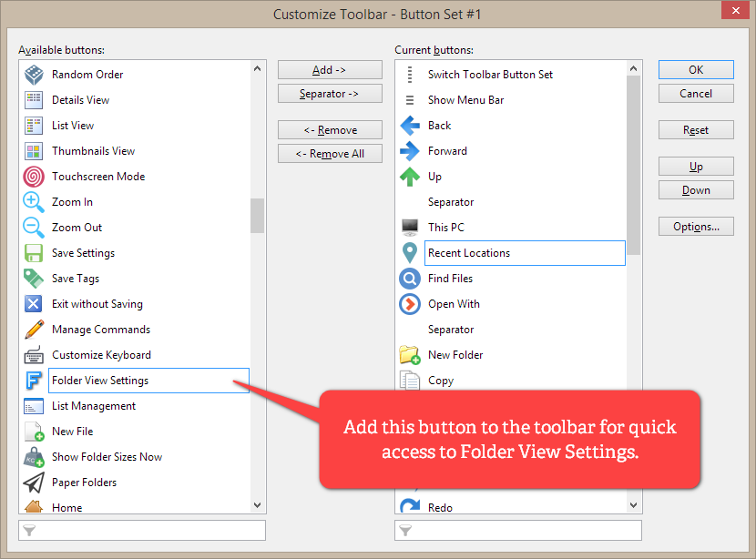Click the Separator -> button

329,94
